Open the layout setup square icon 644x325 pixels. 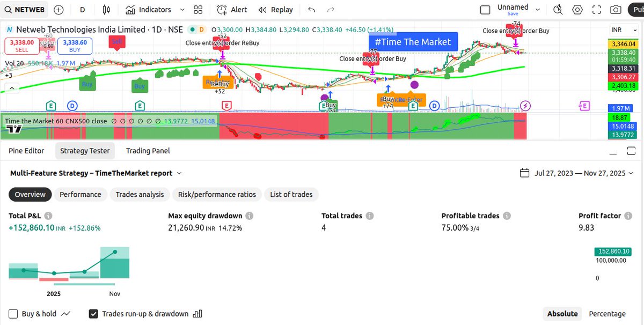click(485, 10)
